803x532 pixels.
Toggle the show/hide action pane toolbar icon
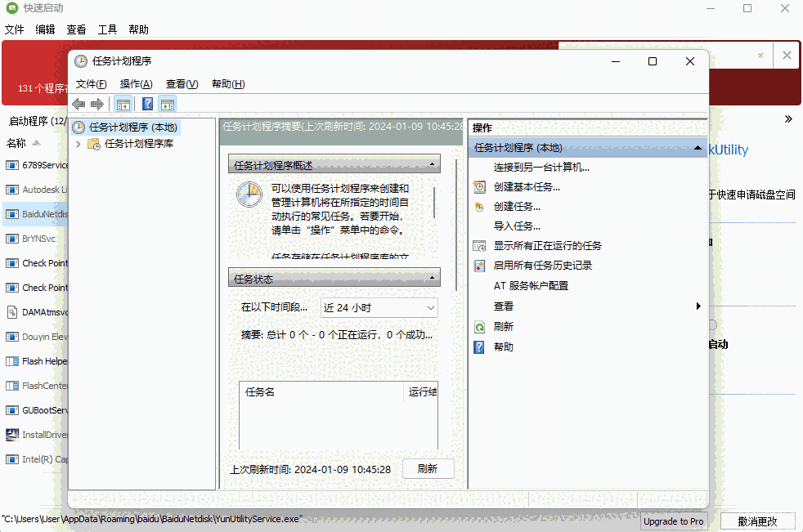[x=167, y=104]
